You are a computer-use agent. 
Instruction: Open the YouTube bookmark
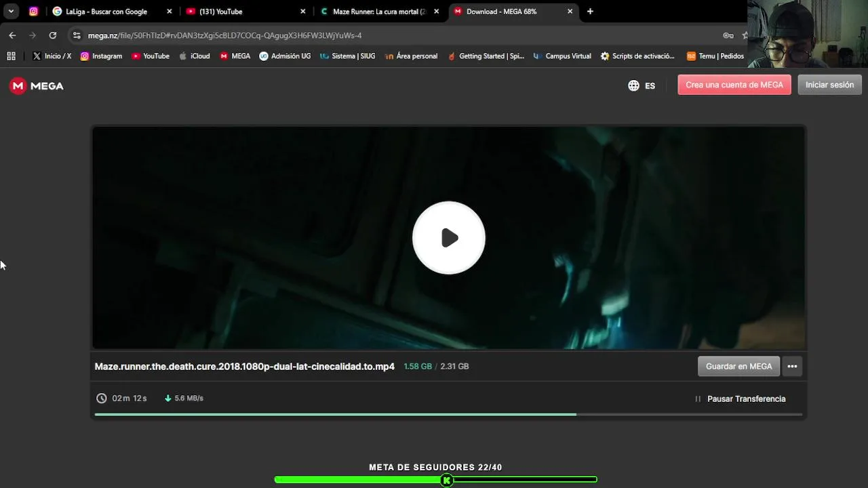pyautogui.click(x=151, y=56)
